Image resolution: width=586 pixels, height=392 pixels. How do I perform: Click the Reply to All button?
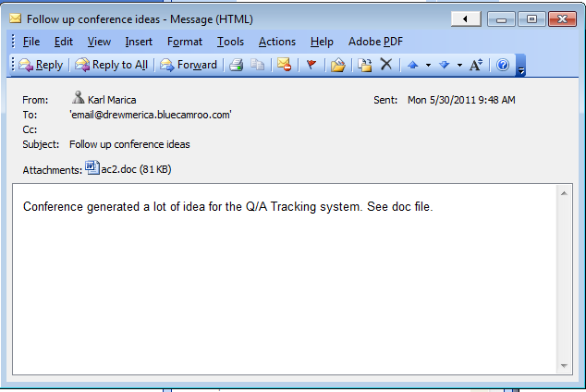(x=111, y=65)
